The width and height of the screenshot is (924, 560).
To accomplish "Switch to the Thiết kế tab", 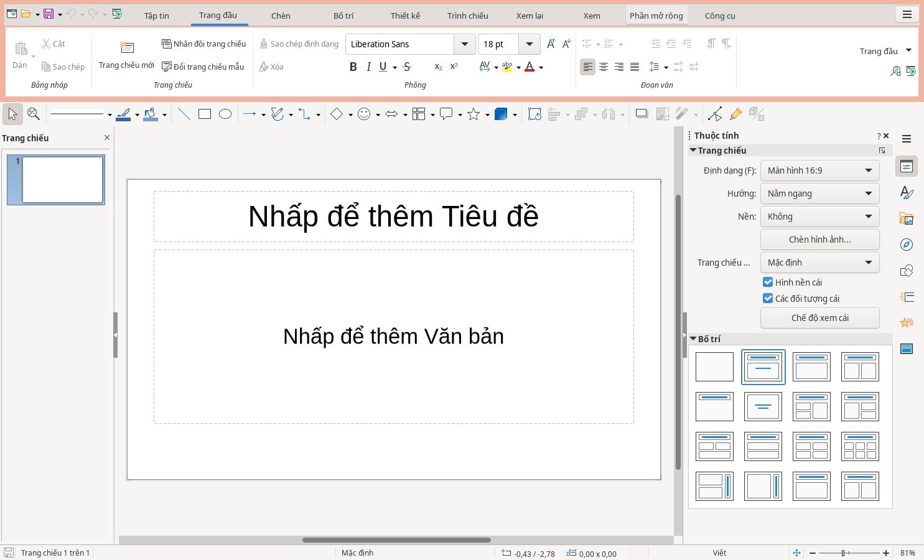I will pyautogui.click(x=406, y=16).
